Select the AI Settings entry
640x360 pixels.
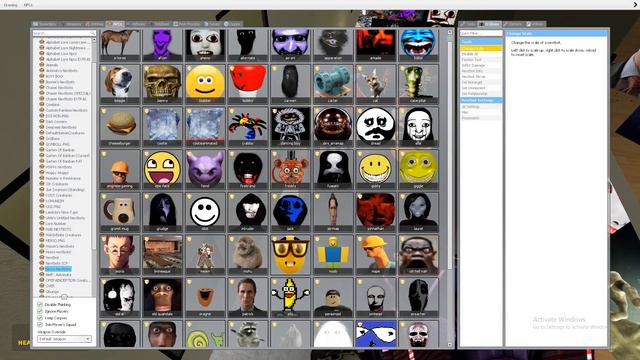[x=481, y=107]
